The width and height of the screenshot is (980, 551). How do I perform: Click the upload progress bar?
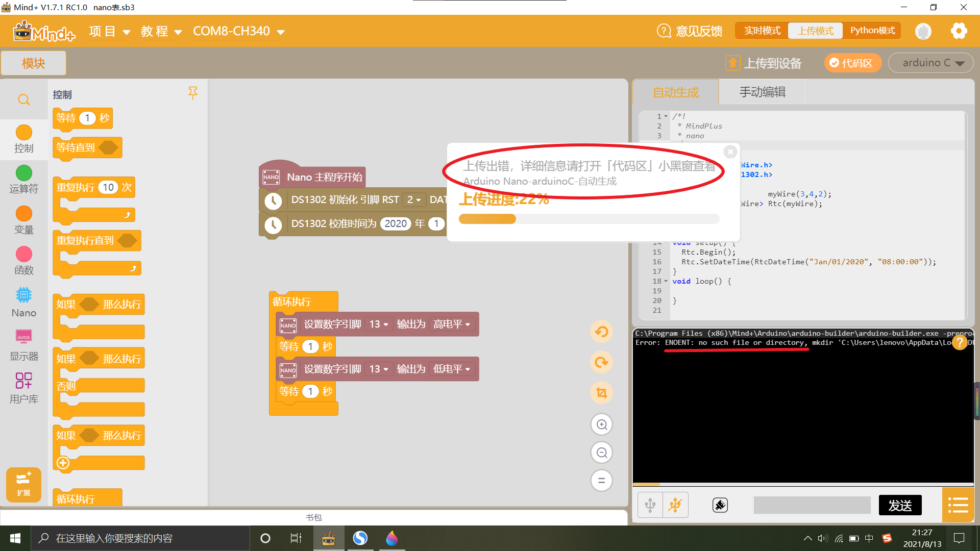tap(589, 219)
